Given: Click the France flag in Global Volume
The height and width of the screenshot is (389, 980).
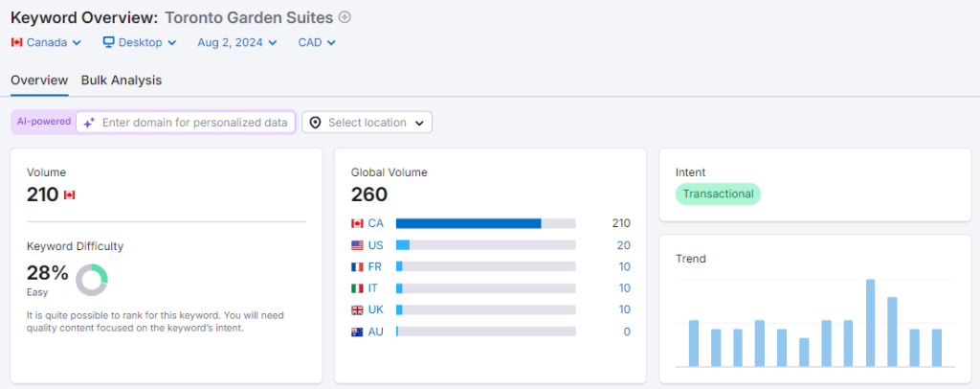Looking at the screenshot, I should click(357, 267).
